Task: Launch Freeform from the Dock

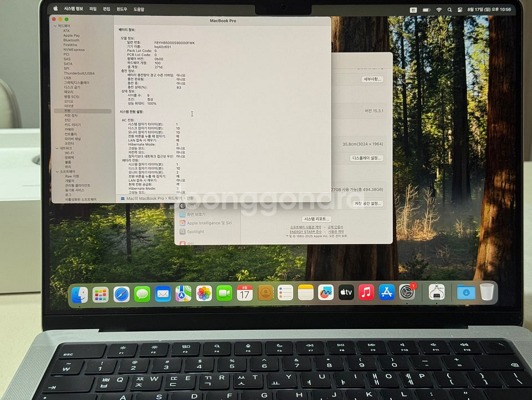Action: coord(326,292)
